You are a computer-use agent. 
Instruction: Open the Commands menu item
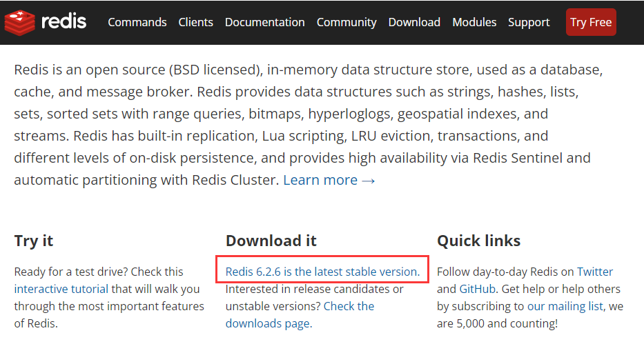137,22
